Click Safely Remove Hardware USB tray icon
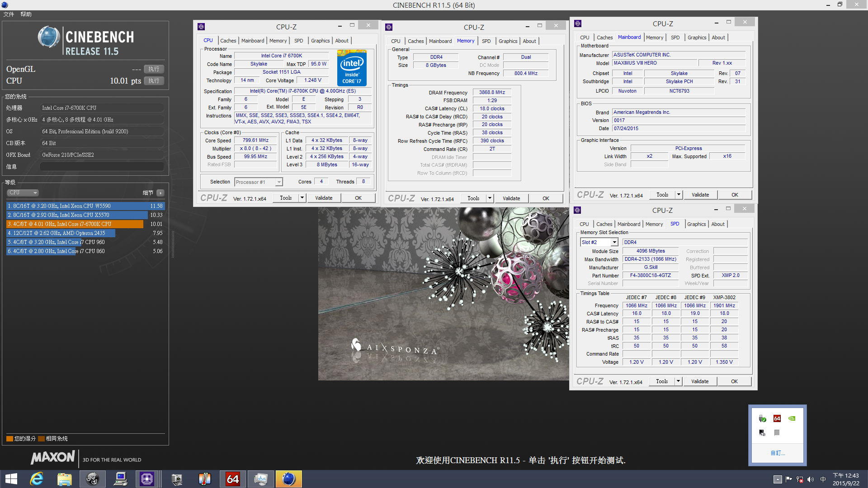The image size is (868, 488). 762,418
